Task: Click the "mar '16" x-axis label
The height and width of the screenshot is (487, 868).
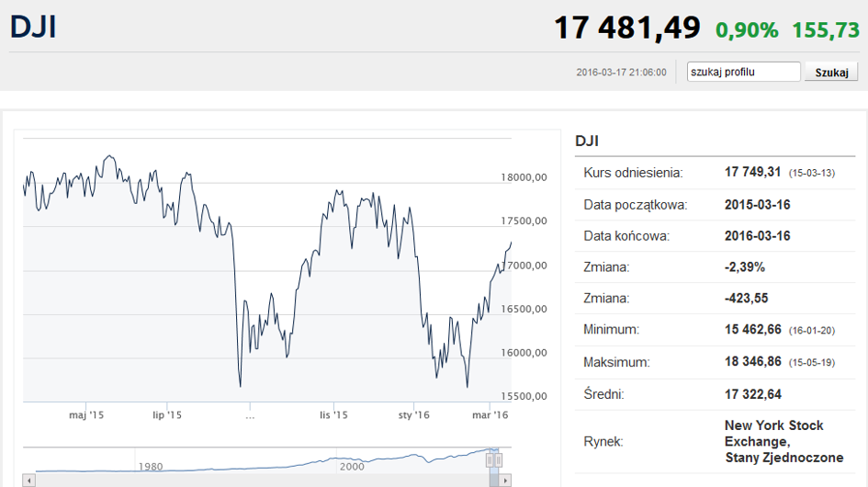Action: click(490, 415)
